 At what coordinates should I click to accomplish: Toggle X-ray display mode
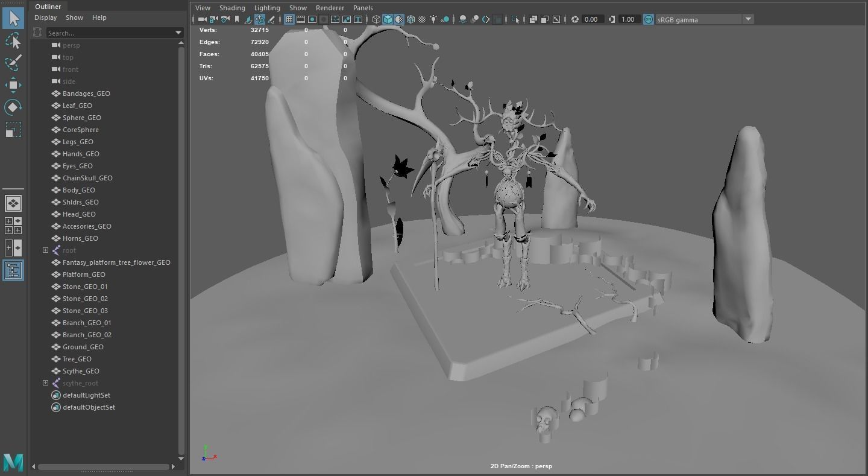point(533,19)
